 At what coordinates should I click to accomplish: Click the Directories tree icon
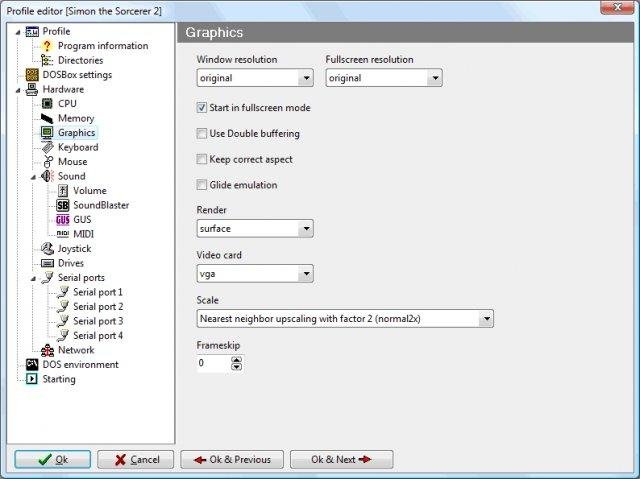pos(47,60)
